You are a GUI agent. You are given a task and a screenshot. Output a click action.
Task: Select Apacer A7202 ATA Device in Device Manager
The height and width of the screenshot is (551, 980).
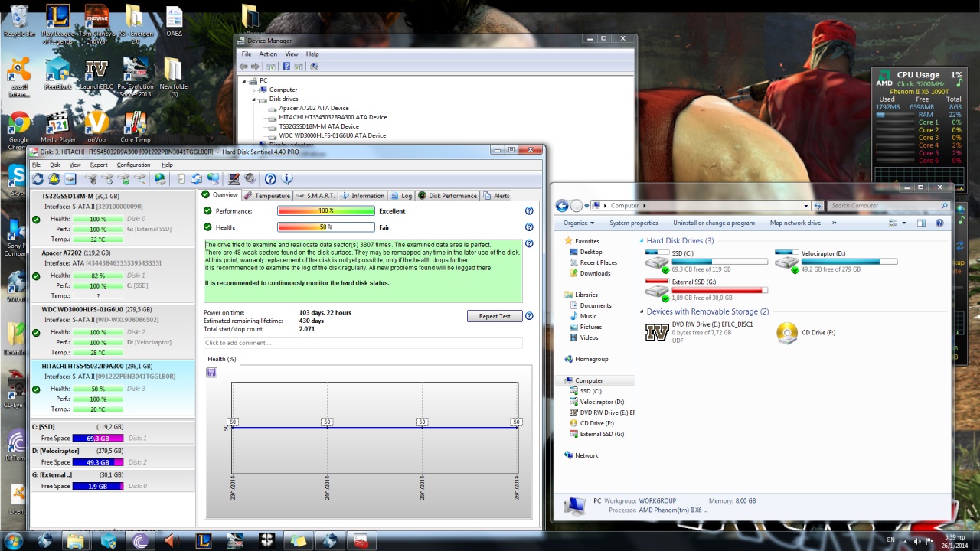[313, 108]
